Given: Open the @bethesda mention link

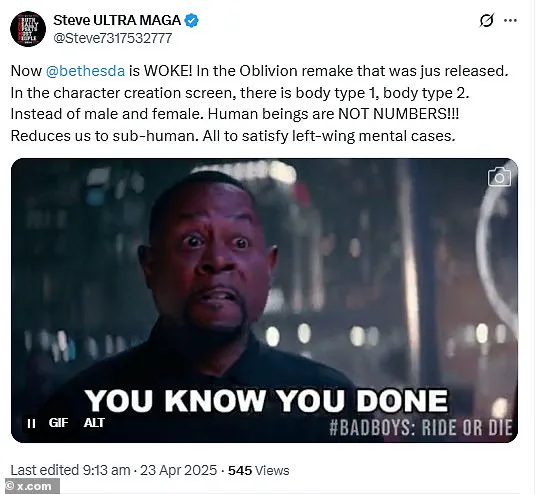Looking at the screenshot, I should [x=85, y=71].
